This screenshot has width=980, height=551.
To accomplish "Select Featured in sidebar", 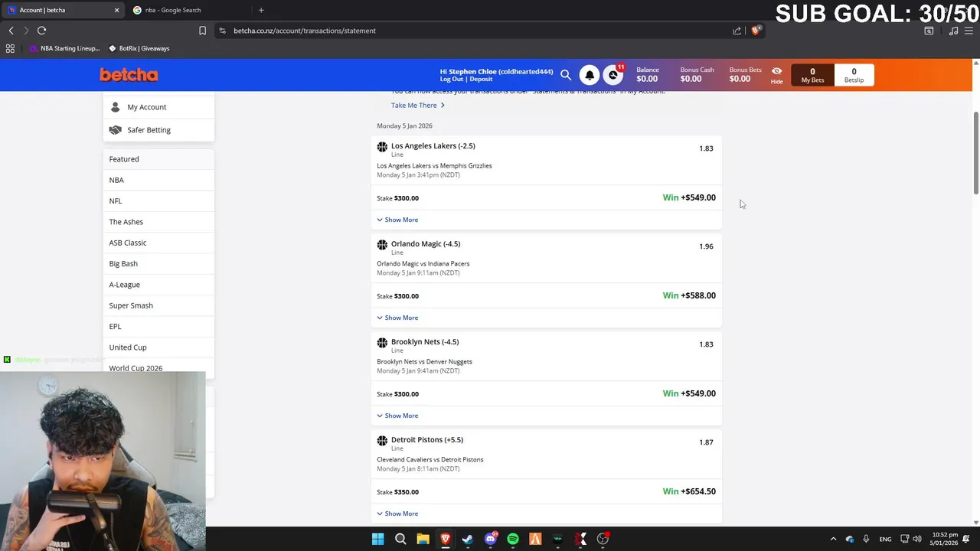I will click(x=158, y=159).
